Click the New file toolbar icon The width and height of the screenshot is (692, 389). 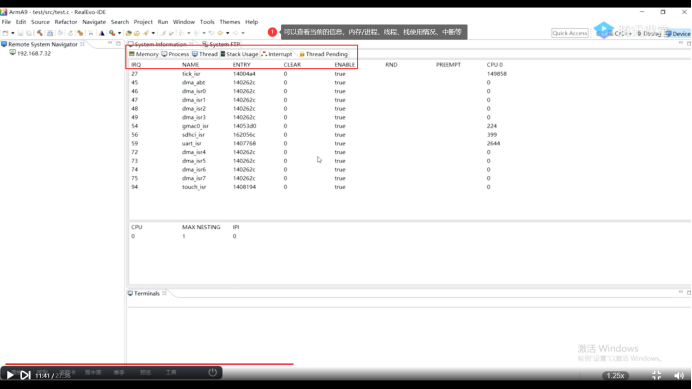pos(5,33)
